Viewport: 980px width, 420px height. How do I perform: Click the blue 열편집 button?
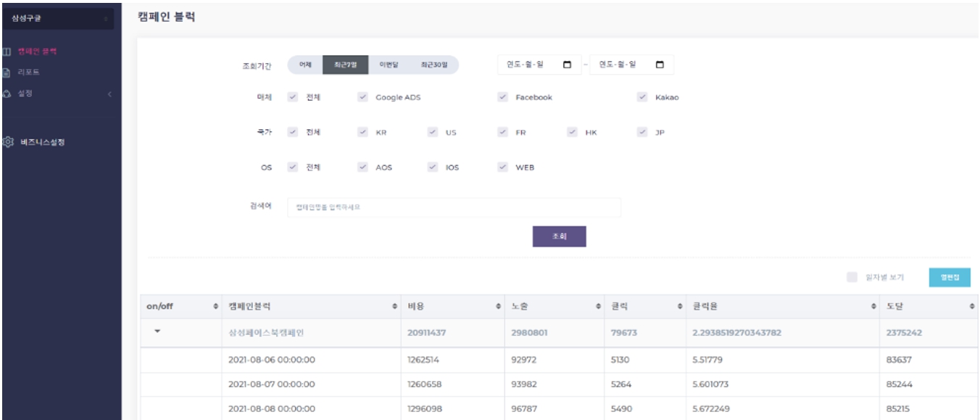coord(949,277)
